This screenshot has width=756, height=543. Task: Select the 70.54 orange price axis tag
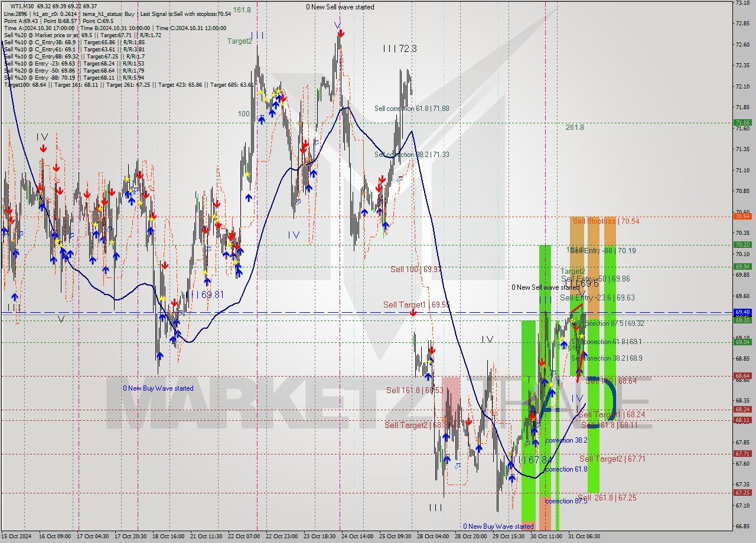[742, 217]
